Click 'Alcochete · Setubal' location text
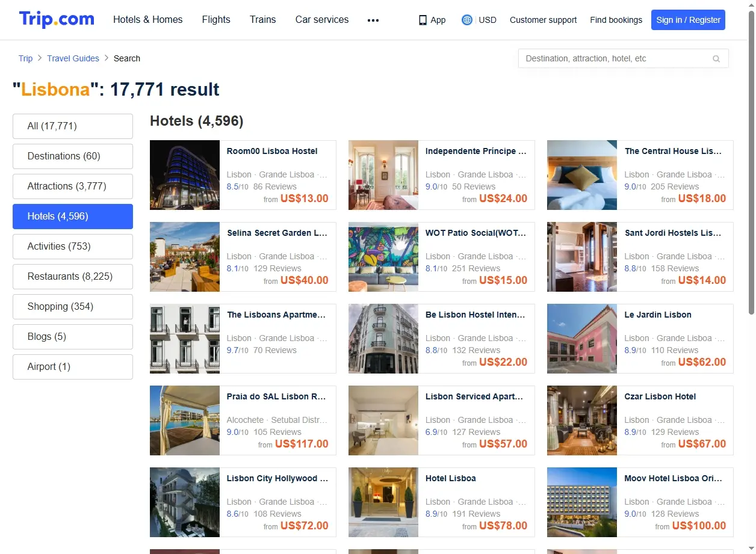Image resolution: width=756 pixels, height=554 pixels. 277,420
